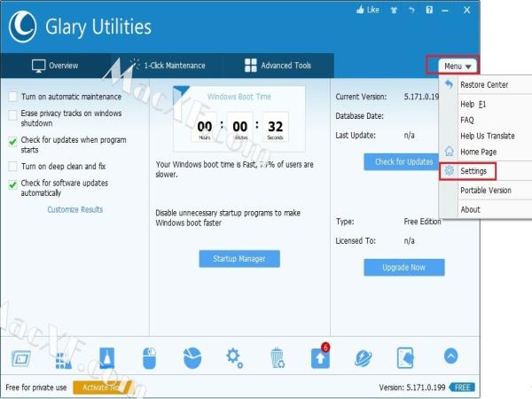Open Software Update icon with badge 6
532x399 pixels.
click(x=320, y=356)
